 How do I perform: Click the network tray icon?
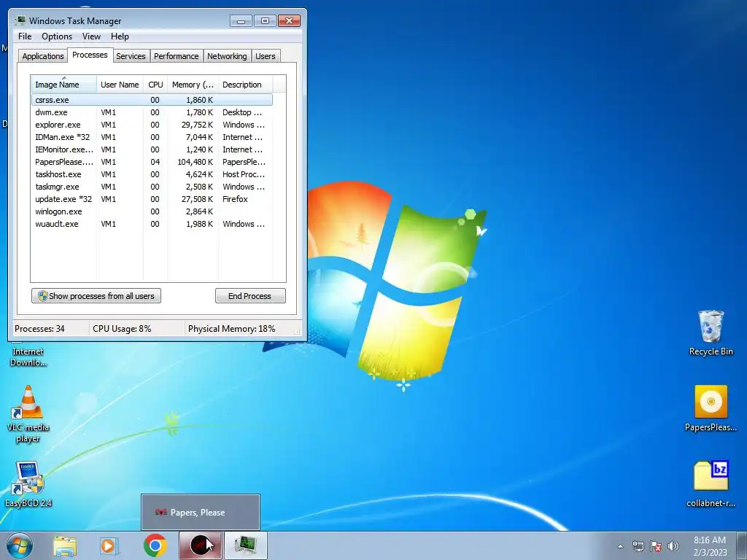tap(638, 546)
